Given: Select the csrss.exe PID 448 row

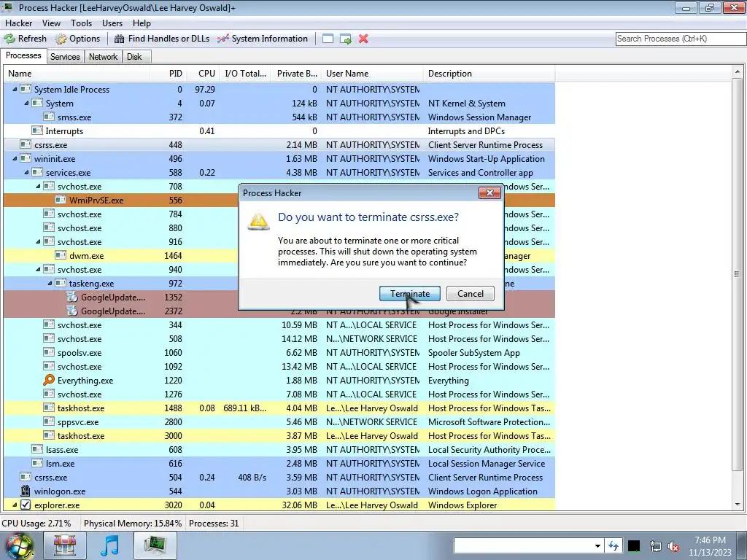Looking at the screenshot, I should pos(279,145).
